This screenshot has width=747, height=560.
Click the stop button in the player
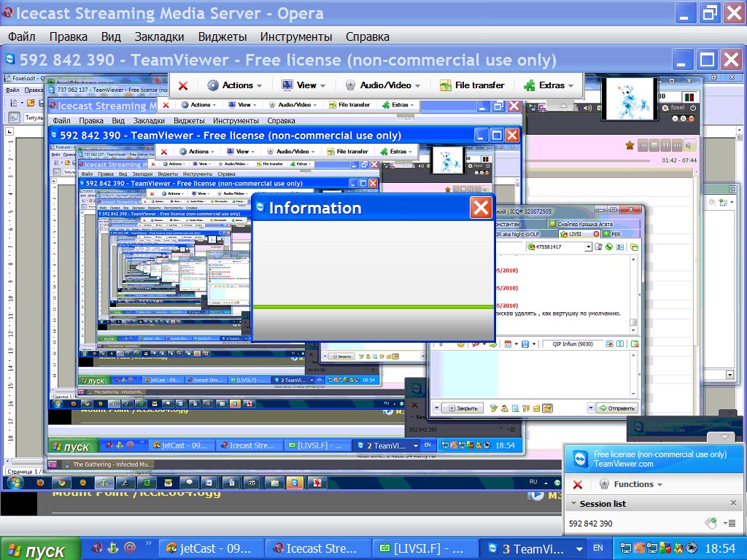click(654, 145)
